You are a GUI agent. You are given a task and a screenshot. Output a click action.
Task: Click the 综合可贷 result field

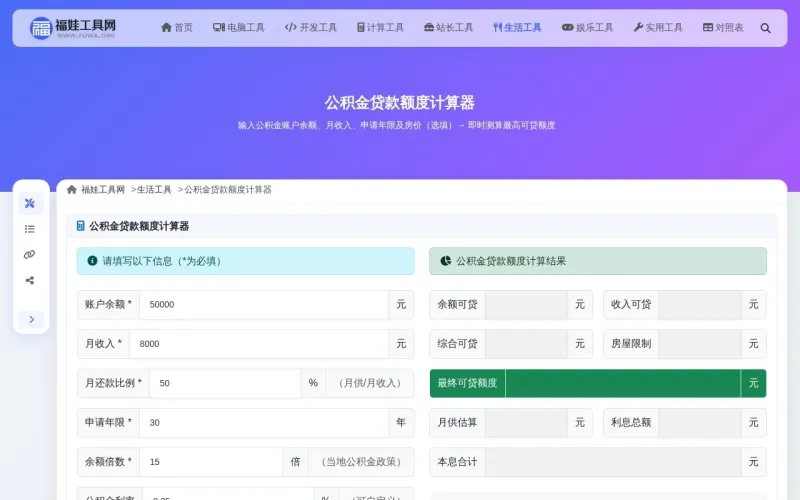(x=526, y=344)
